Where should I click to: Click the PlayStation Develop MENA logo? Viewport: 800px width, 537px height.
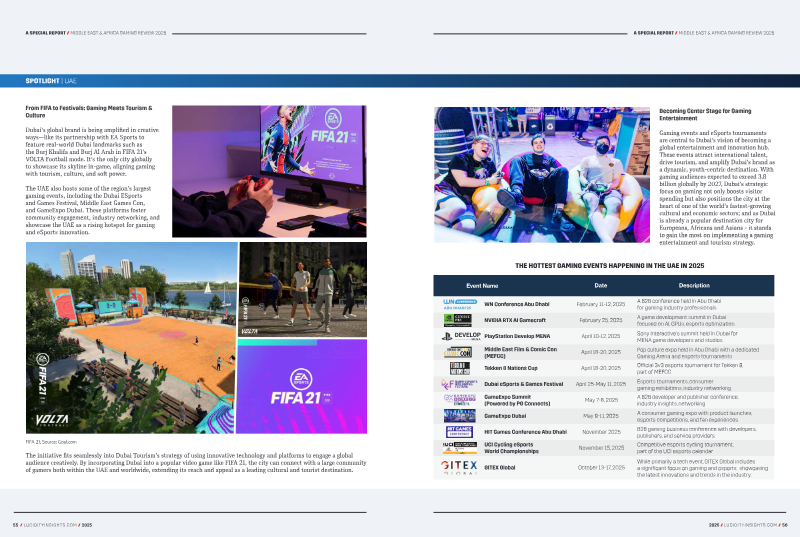coord(461,336)
